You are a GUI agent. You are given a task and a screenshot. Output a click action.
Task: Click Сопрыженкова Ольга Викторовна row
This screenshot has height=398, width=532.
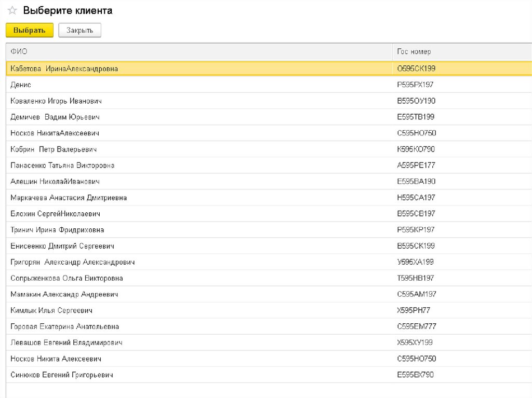click(66, 278)
